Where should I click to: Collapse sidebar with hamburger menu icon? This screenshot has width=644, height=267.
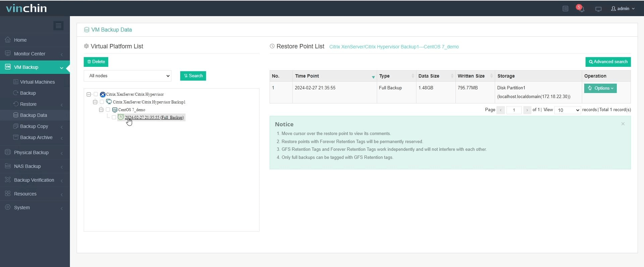(x=58, y=26)
